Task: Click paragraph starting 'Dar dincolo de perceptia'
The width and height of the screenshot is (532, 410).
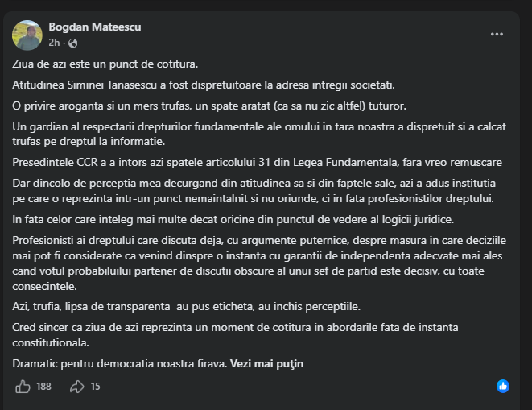Action: [x=254, y=191]
